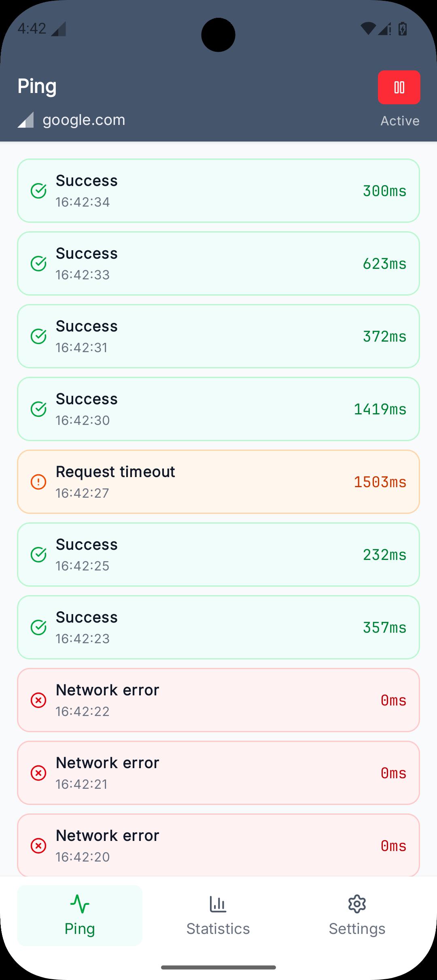Select the Ping tab at bottom
The image size is (437, 980).
coord(80,915)
